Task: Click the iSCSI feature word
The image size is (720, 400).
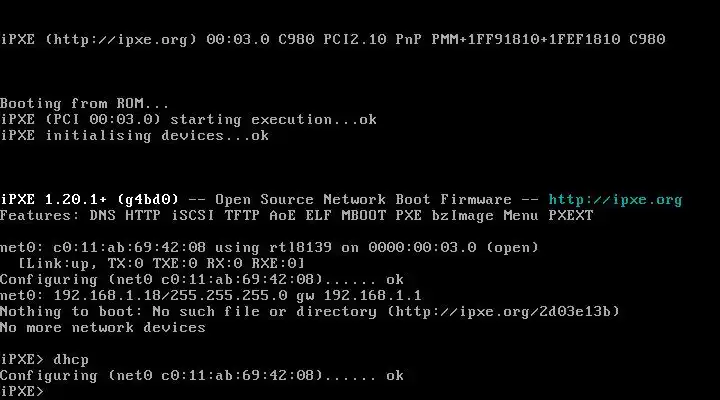Action: pyautogui.click(x=193, y=216)
